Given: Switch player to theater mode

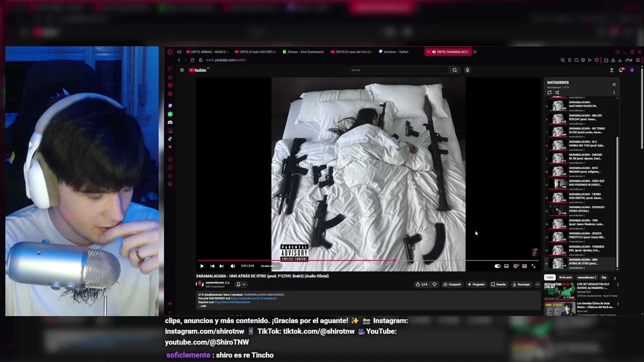Looking at the screenshot, I should pyautogui.click(x=525, y=266).
